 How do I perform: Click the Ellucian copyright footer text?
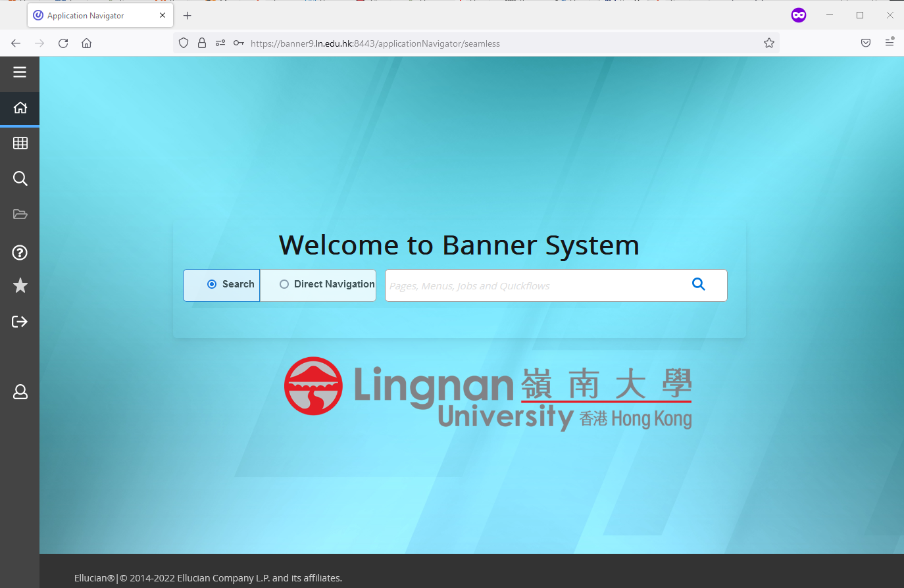(208, 578)
